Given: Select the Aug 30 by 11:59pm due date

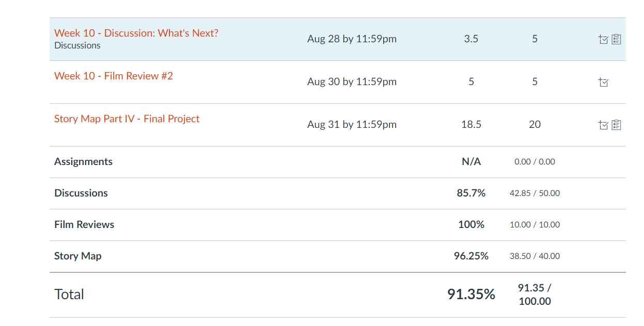Looking at the screenshot, I should click(352, 81).
